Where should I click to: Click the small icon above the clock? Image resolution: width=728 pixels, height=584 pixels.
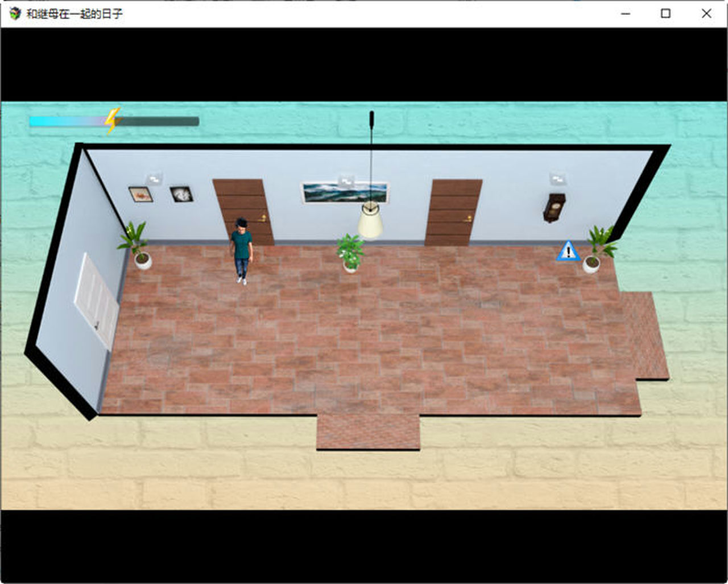tap(556, 179)
